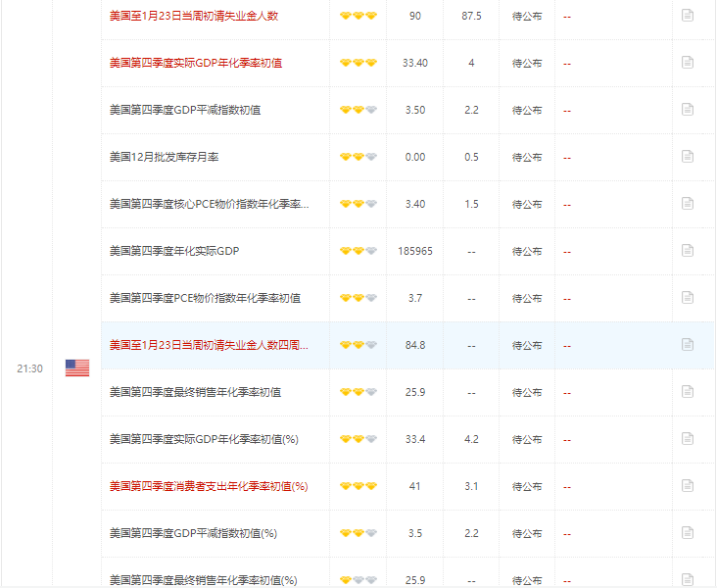Image resolution: width=717 pixels, height=588 pixels.
Task: Open detail icon for 美国12月批发库存月率 row
Action: (688, 157)
